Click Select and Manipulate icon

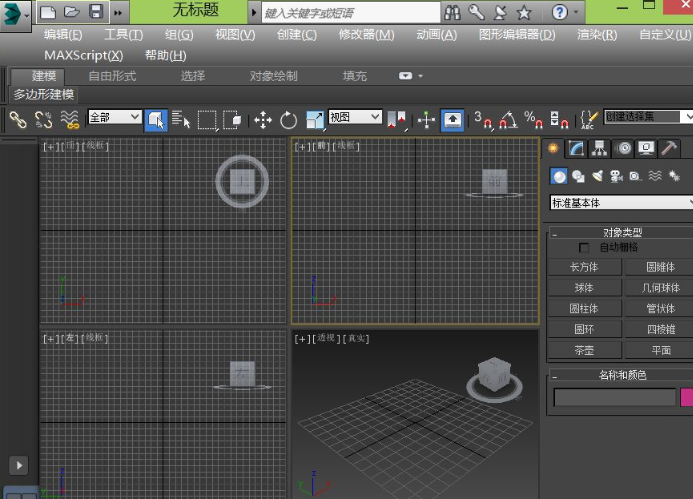click(x=426, y=120)
